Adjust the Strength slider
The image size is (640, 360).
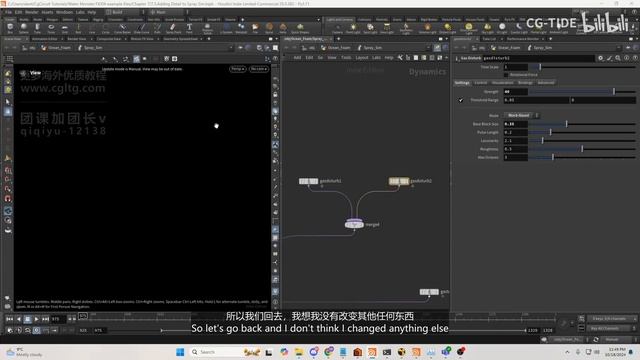[582, 92]
